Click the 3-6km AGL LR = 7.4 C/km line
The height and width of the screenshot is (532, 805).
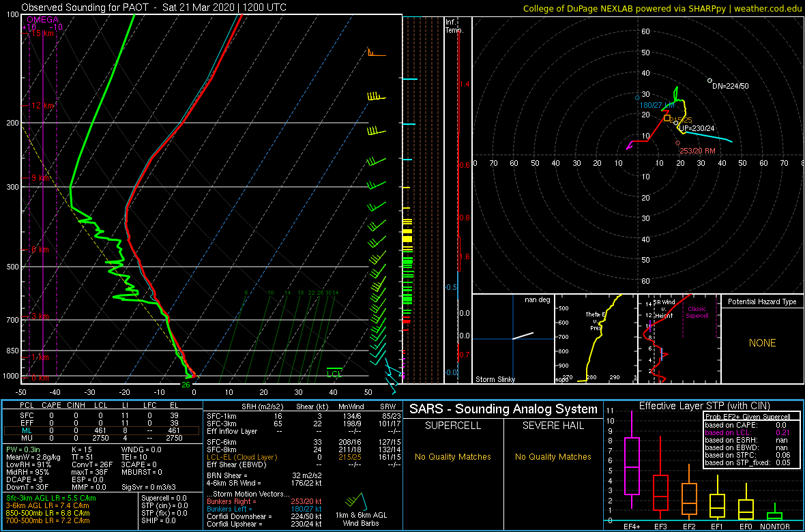point(48,505)
